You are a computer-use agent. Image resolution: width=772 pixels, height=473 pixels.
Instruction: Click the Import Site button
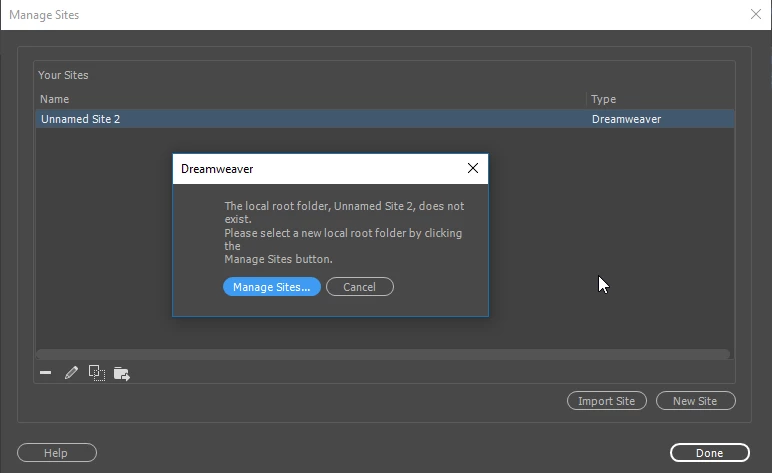(x=607, y=401)
